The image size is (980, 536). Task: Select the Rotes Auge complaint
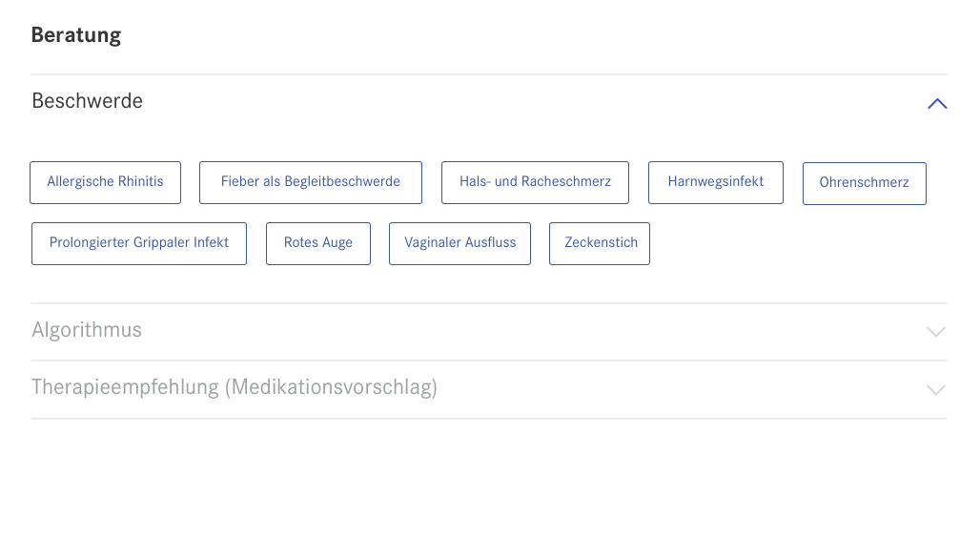pyautogui.click(x=318, y=243)
